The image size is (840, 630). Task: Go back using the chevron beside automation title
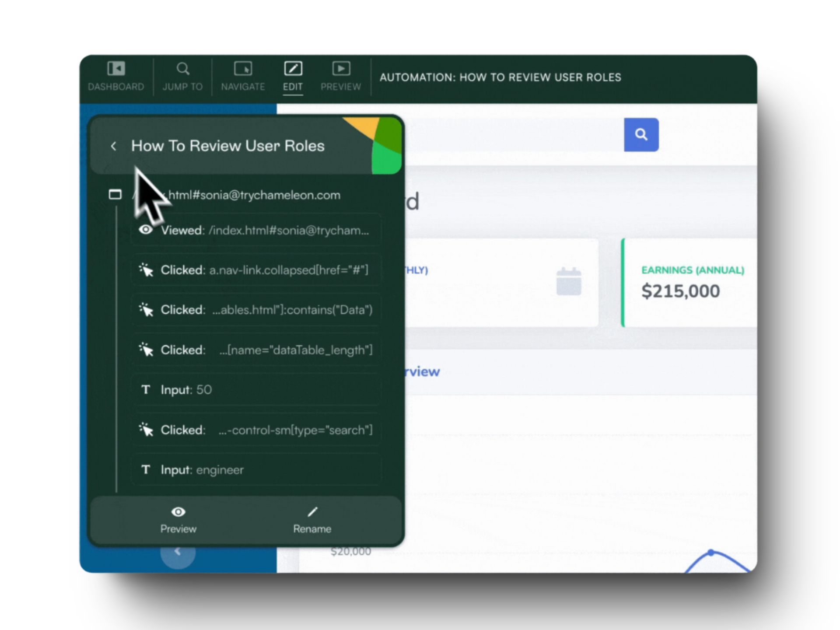(x=113, y=146)
